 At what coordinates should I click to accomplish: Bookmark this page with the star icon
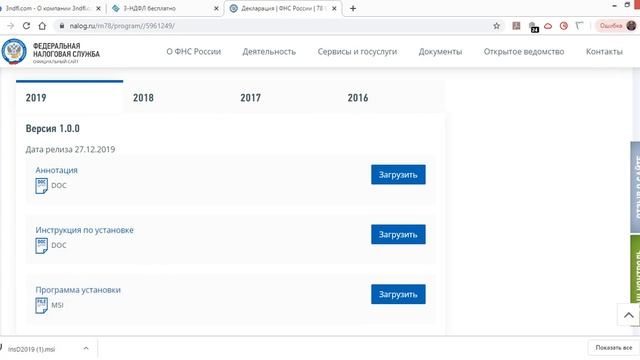pos(496,26)
